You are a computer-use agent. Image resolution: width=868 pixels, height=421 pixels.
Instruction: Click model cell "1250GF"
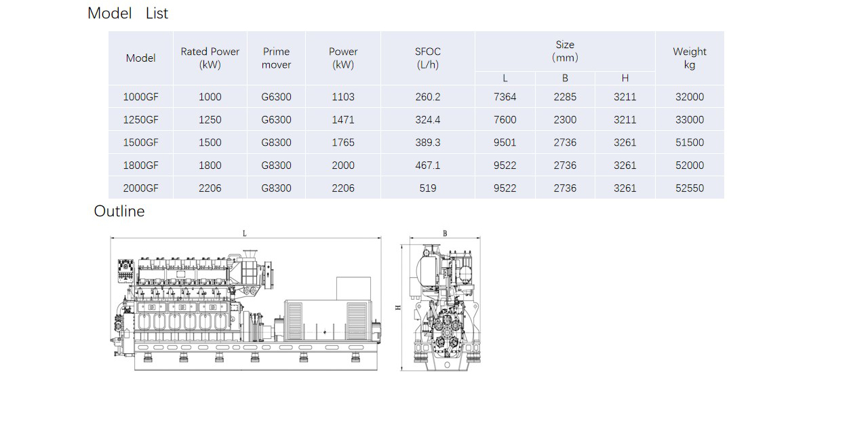[141, 120]
